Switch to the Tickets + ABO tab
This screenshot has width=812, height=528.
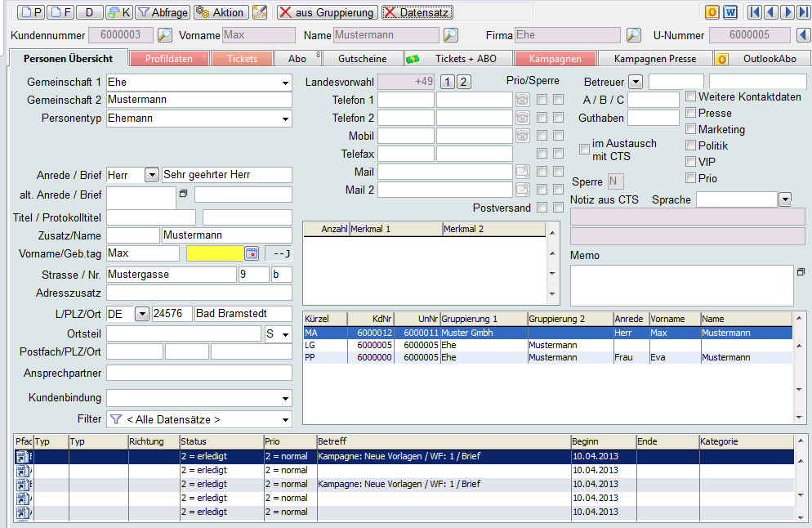(x=459, y=59)
